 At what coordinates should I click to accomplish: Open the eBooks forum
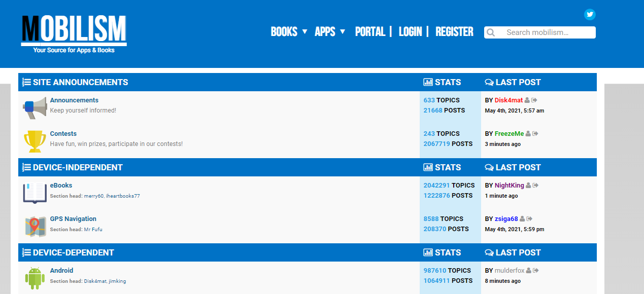point(61,186)
